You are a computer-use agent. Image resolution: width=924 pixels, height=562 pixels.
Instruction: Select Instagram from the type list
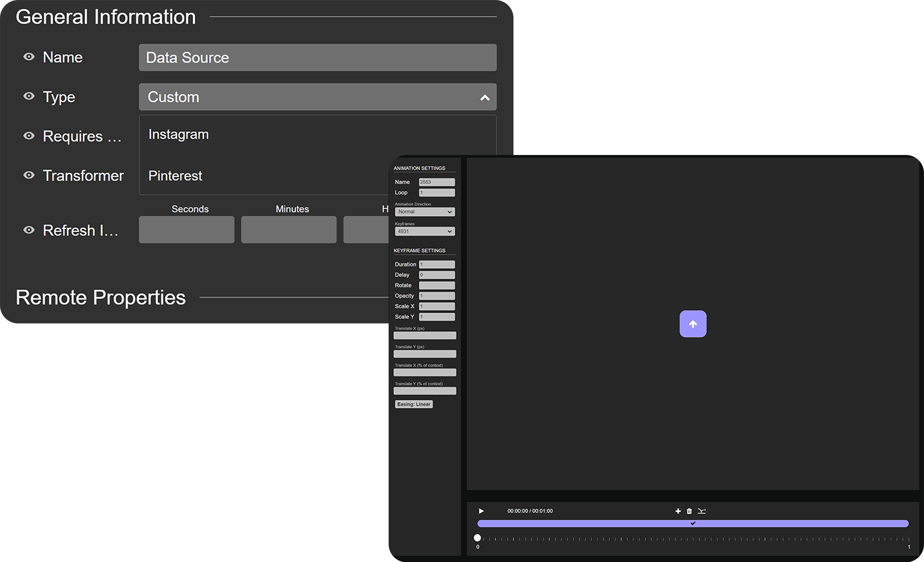coord(178,134)
